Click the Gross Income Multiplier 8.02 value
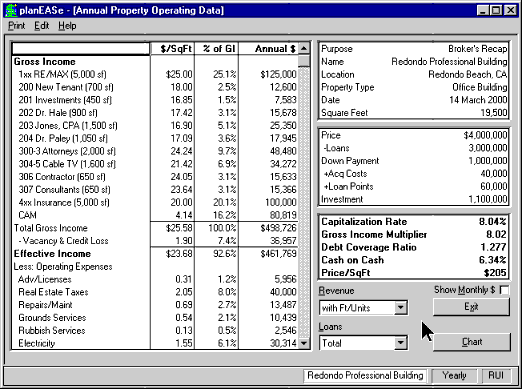This screenshot has height=389, width=522. (496, 234)
